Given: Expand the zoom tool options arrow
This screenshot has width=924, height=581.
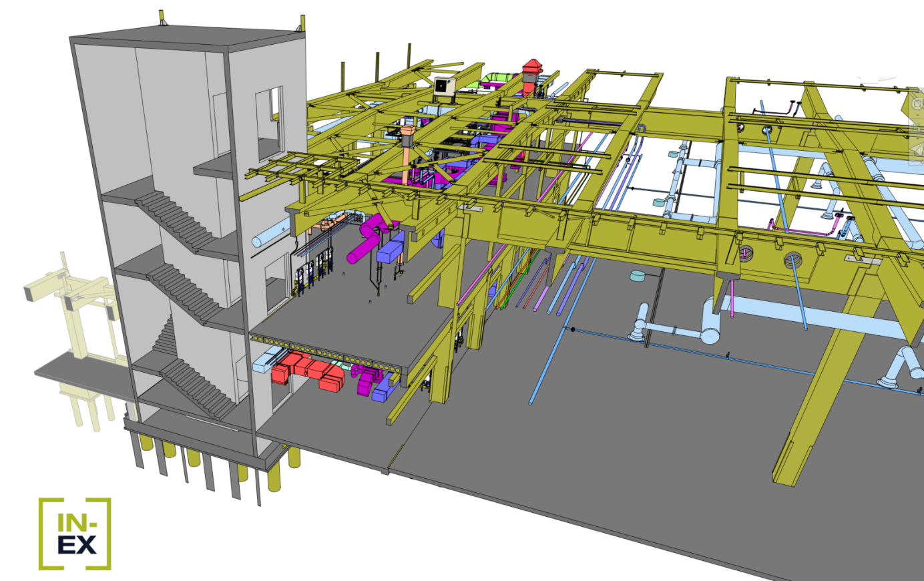Looking at the screenshot, I should [918, 138].
